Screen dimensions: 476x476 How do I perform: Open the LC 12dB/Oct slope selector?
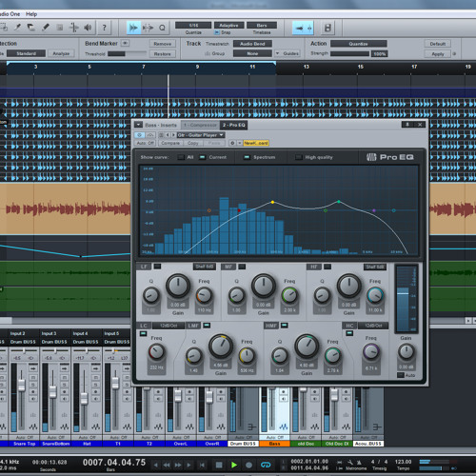point(169,326)
